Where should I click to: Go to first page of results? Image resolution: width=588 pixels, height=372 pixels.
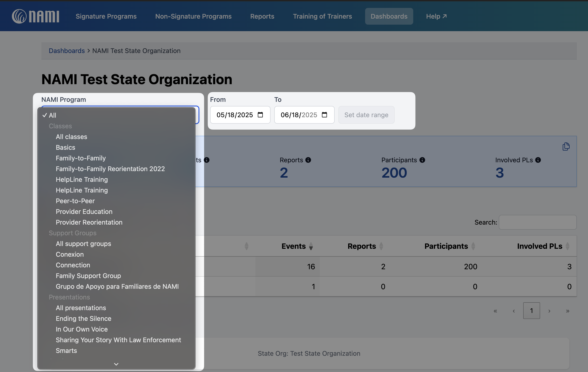click(x=495, y=311)
